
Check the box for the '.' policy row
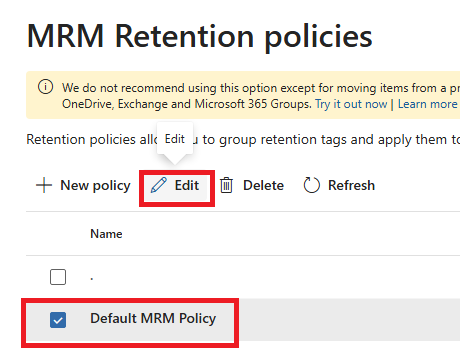[58, 277]
